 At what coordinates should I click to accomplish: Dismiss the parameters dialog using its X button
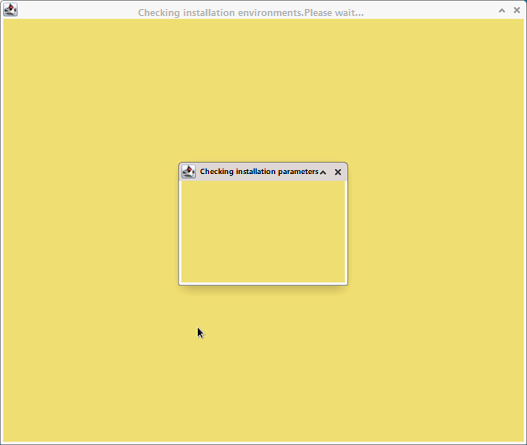338,172
